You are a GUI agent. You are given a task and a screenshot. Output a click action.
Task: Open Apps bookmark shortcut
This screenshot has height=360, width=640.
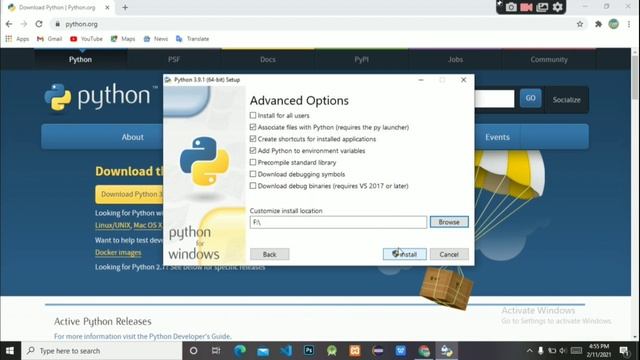(x=17, y=39)
